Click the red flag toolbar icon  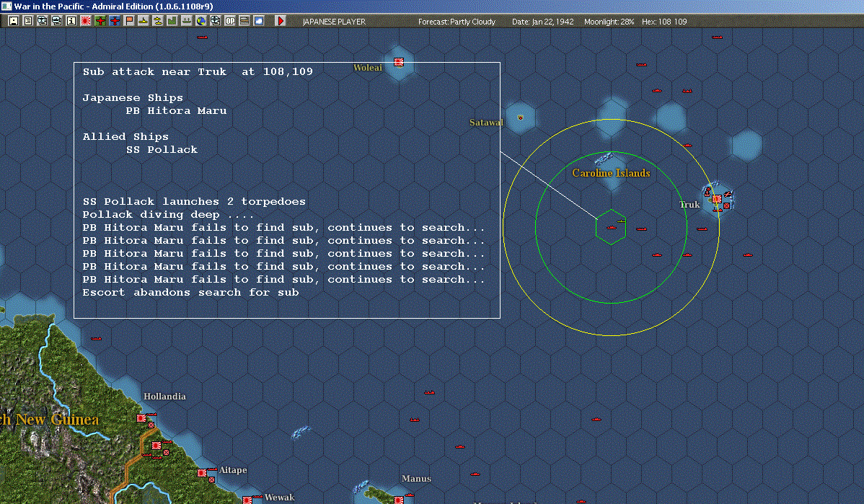[x=129, y=21]
